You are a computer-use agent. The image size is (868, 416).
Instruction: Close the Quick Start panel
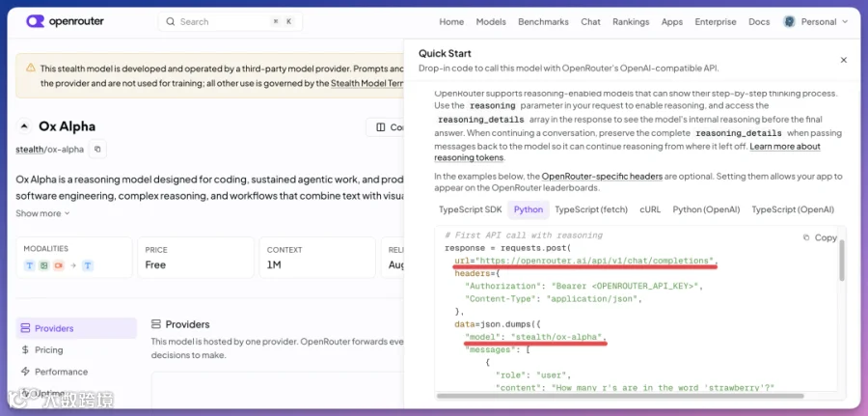point(844,60)
